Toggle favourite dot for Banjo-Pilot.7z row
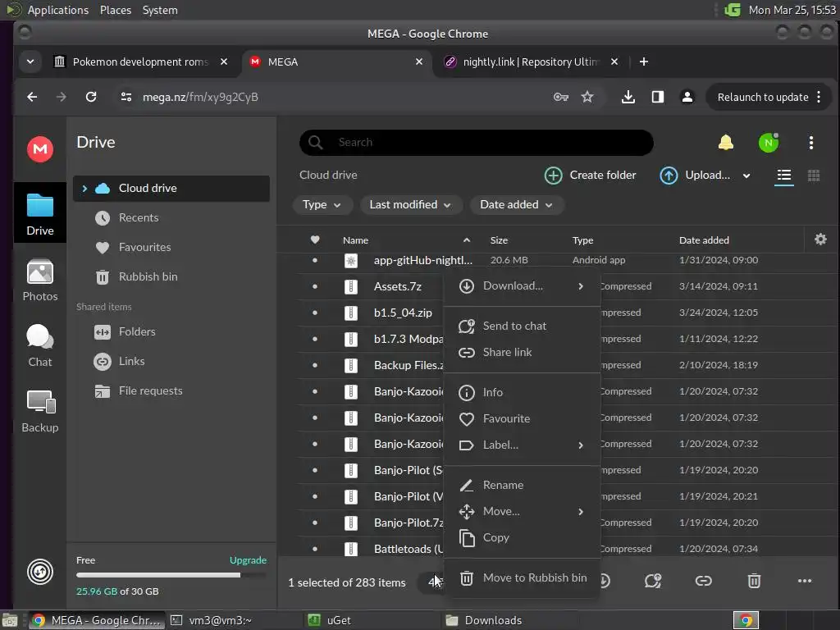 (x=315, y=523)
